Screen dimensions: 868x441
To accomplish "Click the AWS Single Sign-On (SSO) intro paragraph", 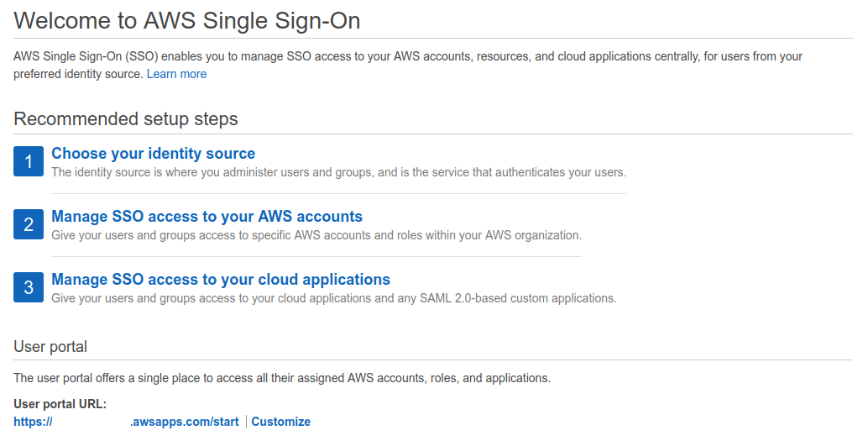I will (408, 66).
